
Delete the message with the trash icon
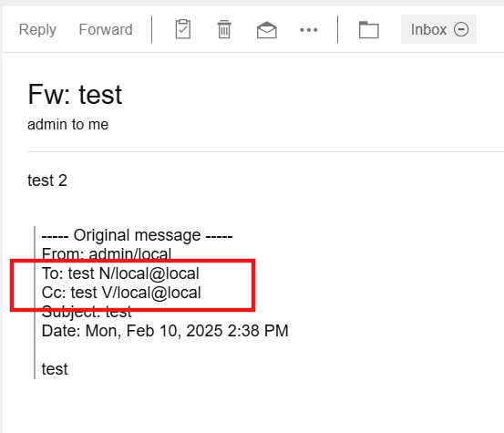[x=224, y=29]
